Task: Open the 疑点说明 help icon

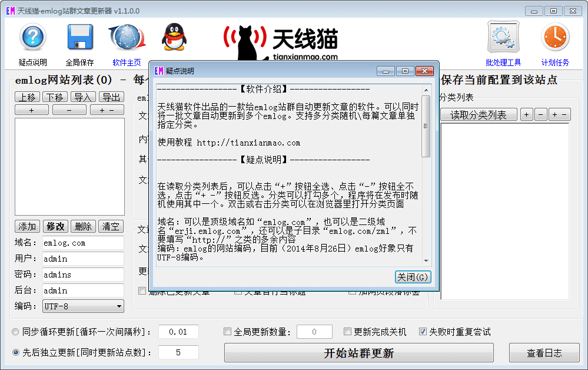Action: click(x=33, y=37)
